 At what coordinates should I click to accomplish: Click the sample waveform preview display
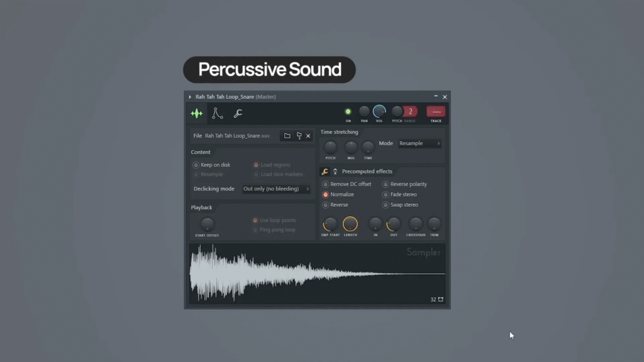click(314, 274)
